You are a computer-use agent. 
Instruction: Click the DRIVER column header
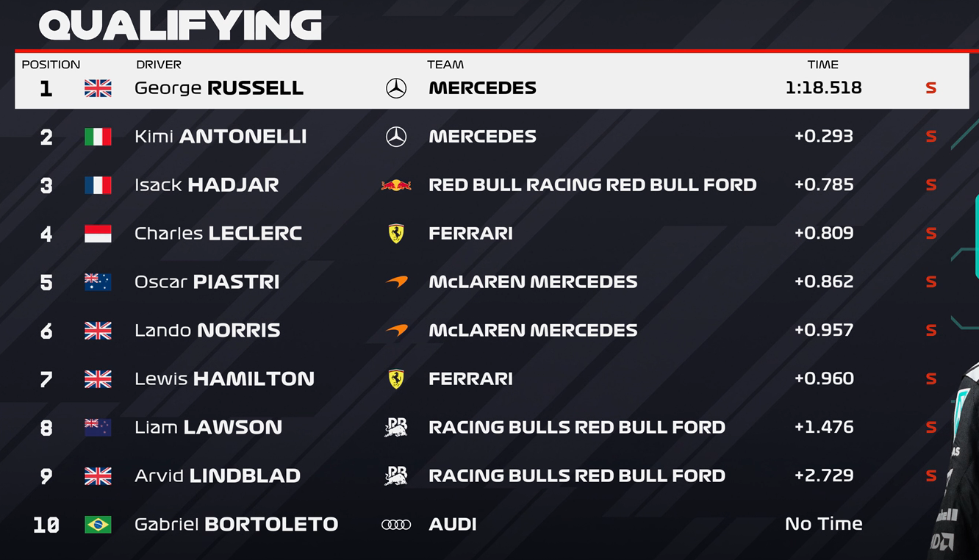[159, 65]
